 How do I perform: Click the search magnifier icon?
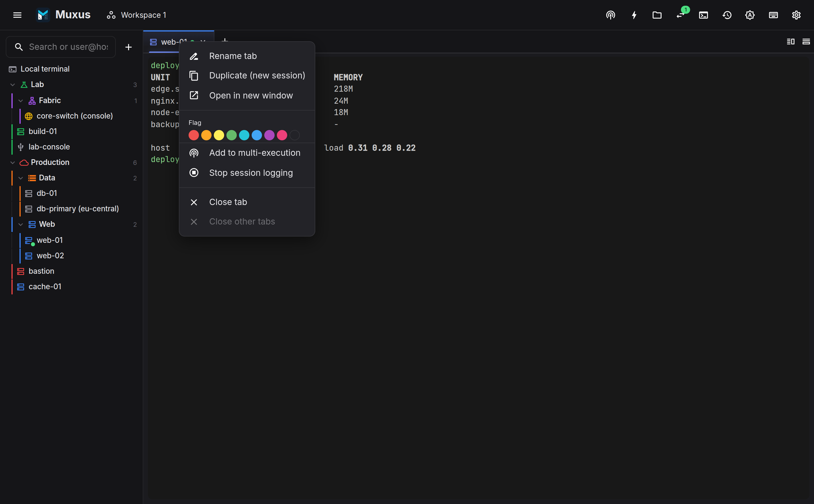coord(19,47)
